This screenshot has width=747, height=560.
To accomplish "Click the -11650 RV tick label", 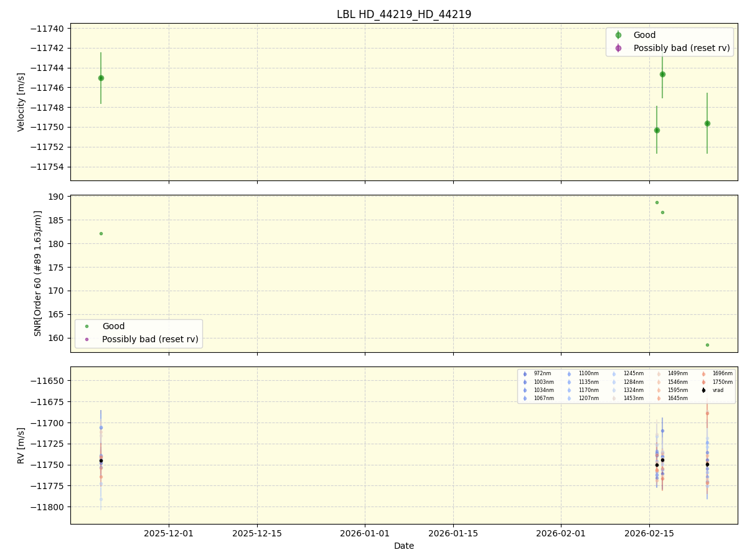I will [x=47, y=380].
